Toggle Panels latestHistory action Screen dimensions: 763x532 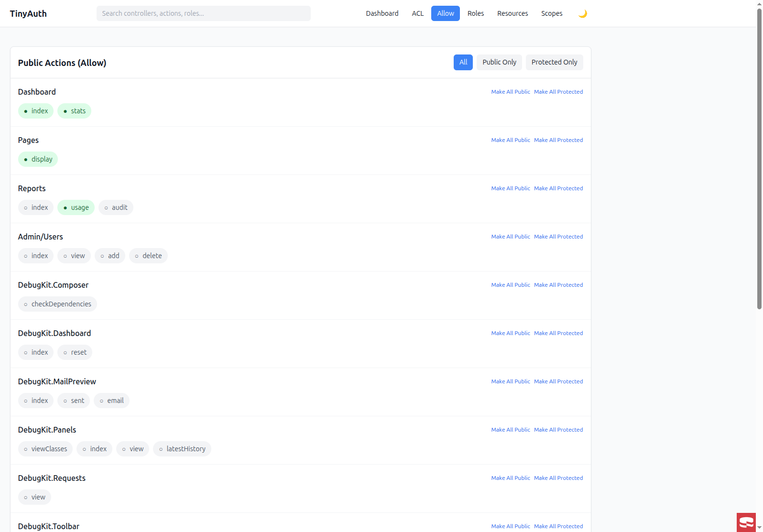[x=182, y=449]
